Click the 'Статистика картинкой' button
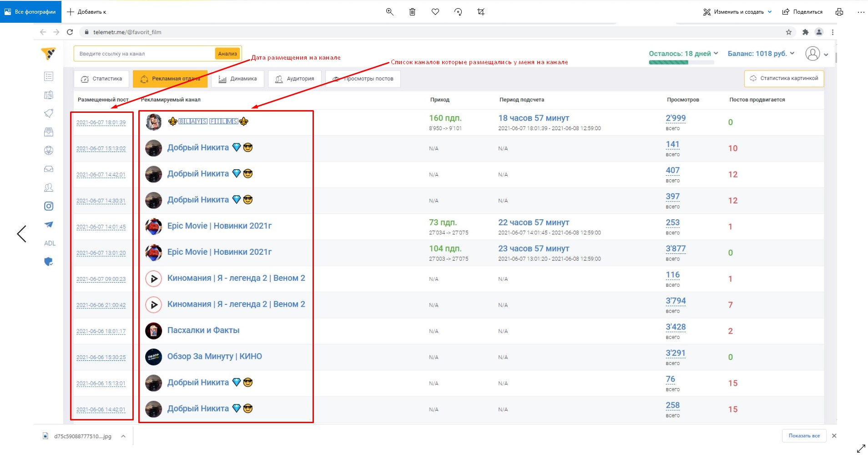868x455 pixels. point(784,78)
